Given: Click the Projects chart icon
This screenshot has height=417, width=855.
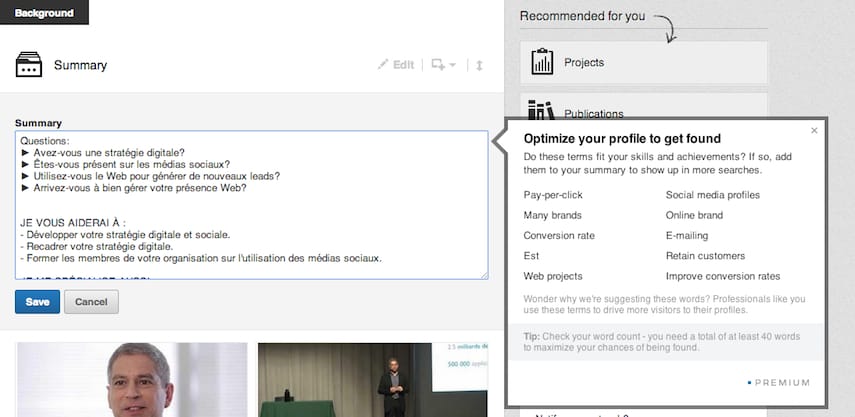Looking at the screenshot, I should click(542, 62).
